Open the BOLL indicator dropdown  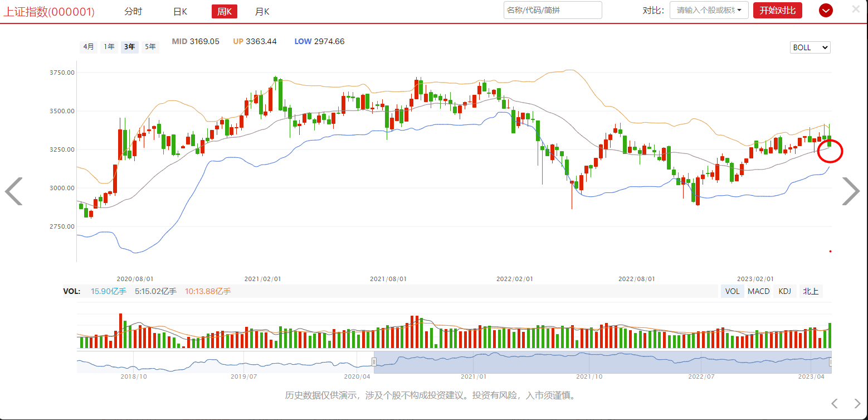coord(810,47)
